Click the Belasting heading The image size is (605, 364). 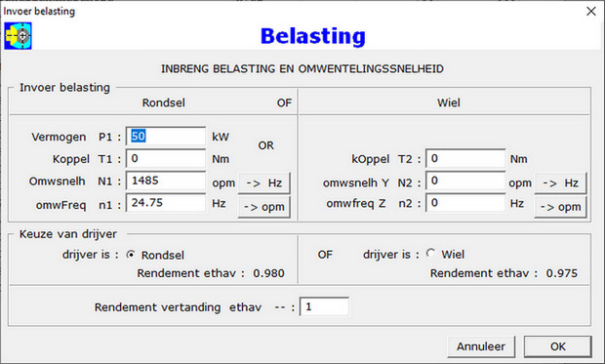[x=313, y=37]
